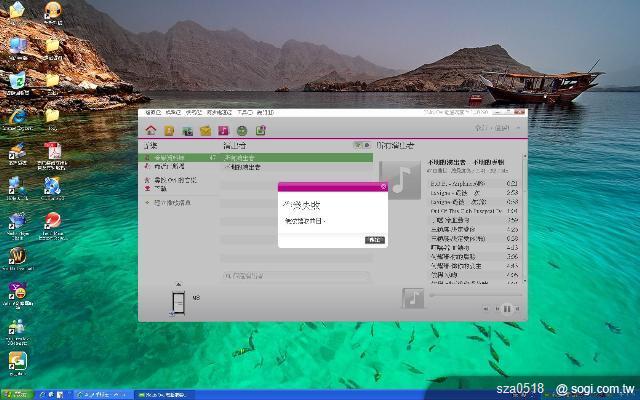Go to the Ovi Suite Home view
640x400 pixels.
151,130
